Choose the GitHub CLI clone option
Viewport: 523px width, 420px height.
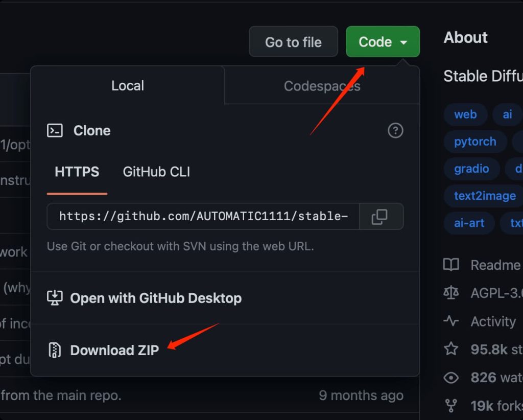[156, 172]
